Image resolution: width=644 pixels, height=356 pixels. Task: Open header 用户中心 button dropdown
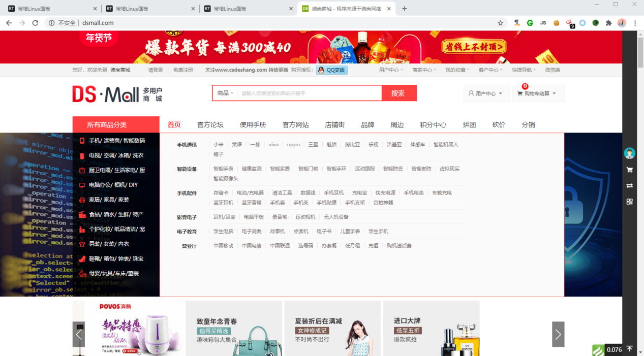coord(486,93)
